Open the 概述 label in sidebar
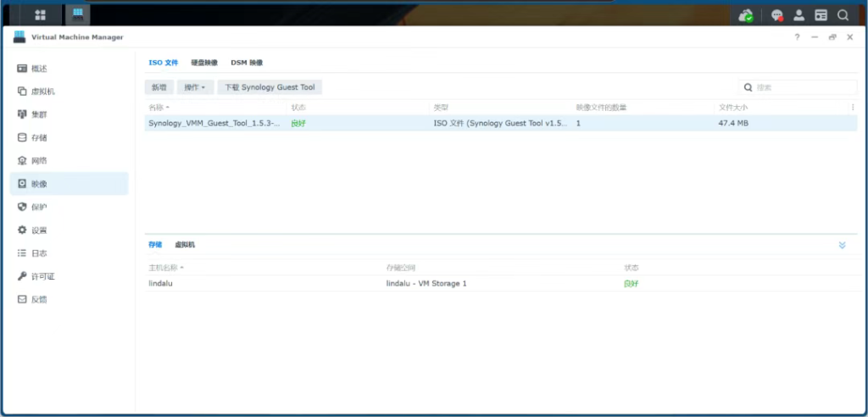This screenshot has width=868, height=417. (x=39, y=69)
